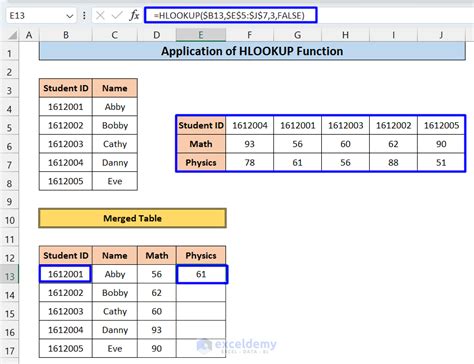Select the 'Student ID' header in row 3
The height and width of the screenshot is (364, 474).
pos(66,88)
